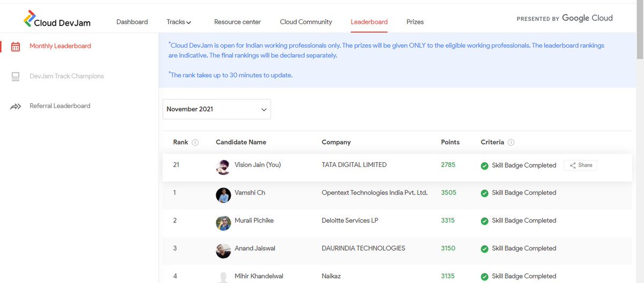The width and height of the screenshot is (644, 283).
Task: Select DevJam Track Champions in sidebar
Action: (x=67, y=76)
